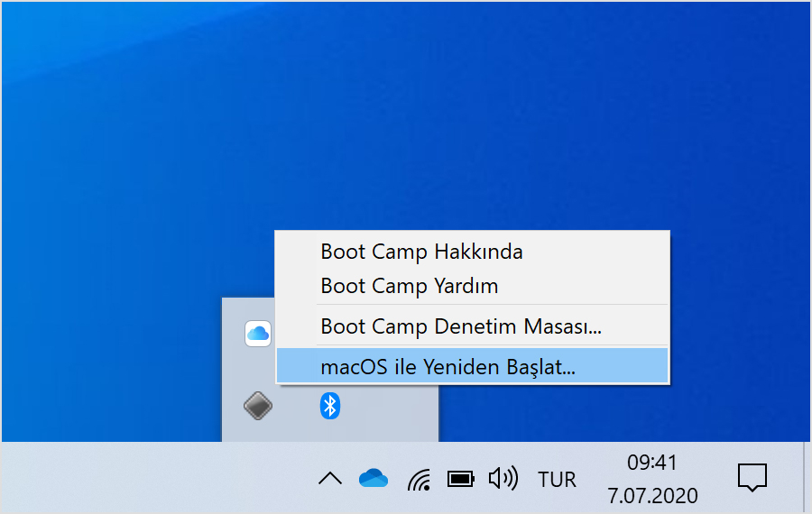Viewport: 812px width, 514px height.
Task: Click the 09:41 clock time
Action: (x=652, y=463)
